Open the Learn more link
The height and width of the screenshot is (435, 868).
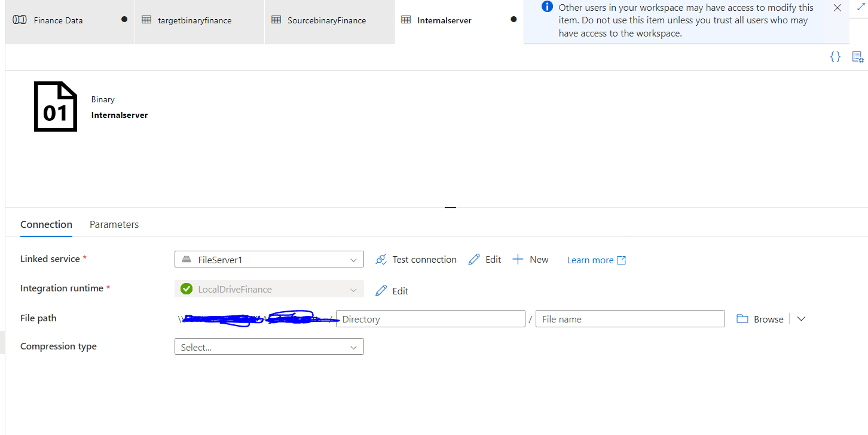point(590,260)
